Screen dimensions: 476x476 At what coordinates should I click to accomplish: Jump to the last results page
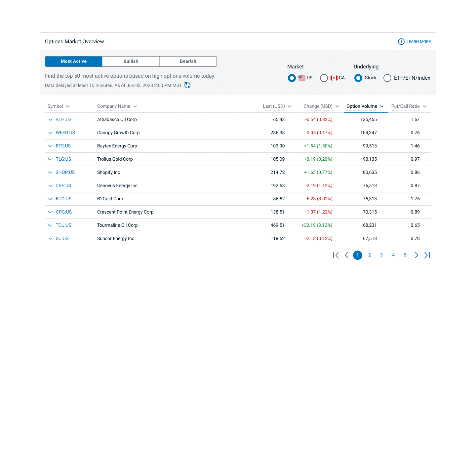click(427, 255)
